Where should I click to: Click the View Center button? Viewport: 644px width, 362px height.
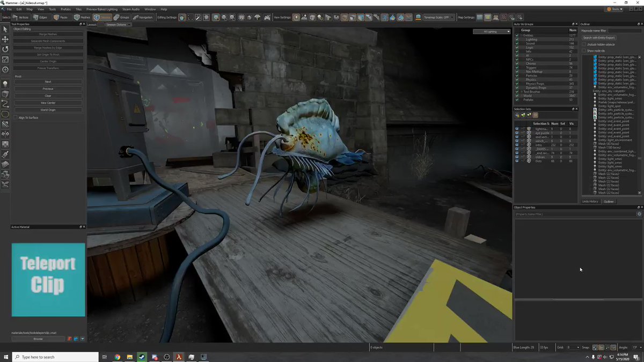tap(48, 102)
